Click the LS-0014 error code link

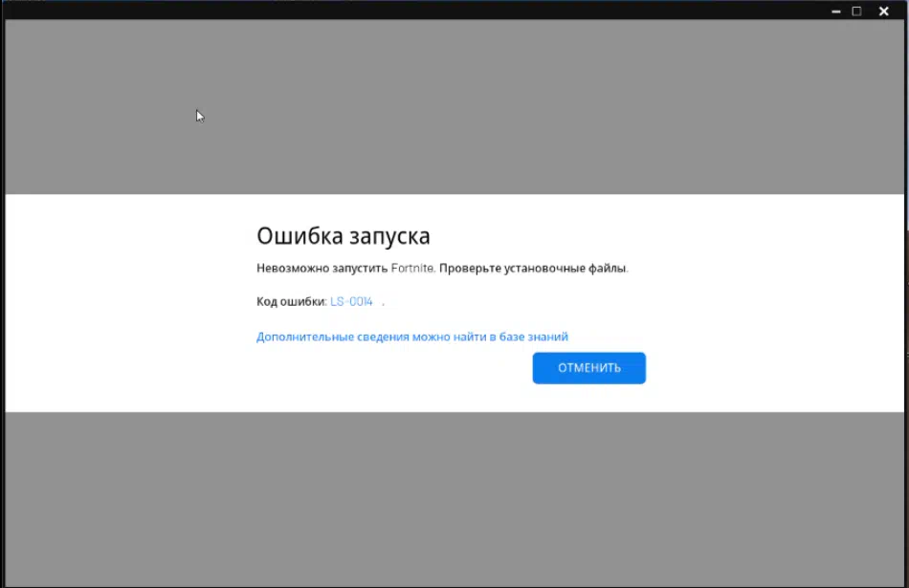coord(351,302)
